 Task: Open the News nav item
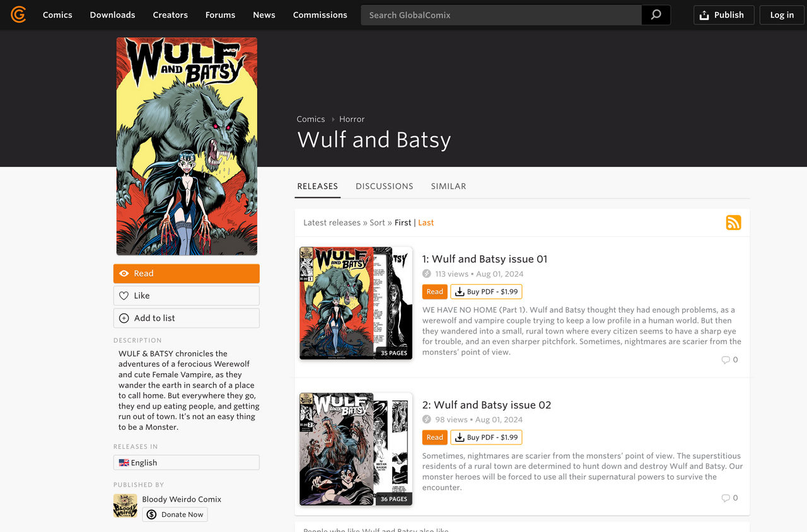(264, 15)
